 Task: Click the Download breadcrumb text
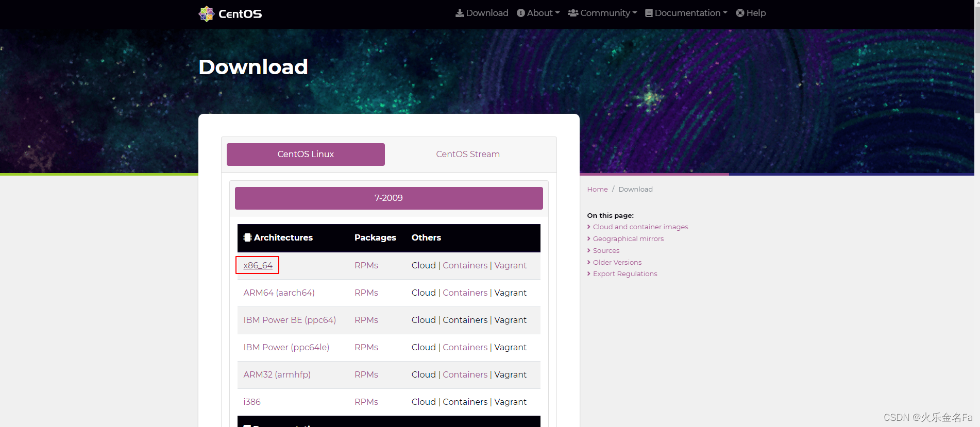point(635,189)
